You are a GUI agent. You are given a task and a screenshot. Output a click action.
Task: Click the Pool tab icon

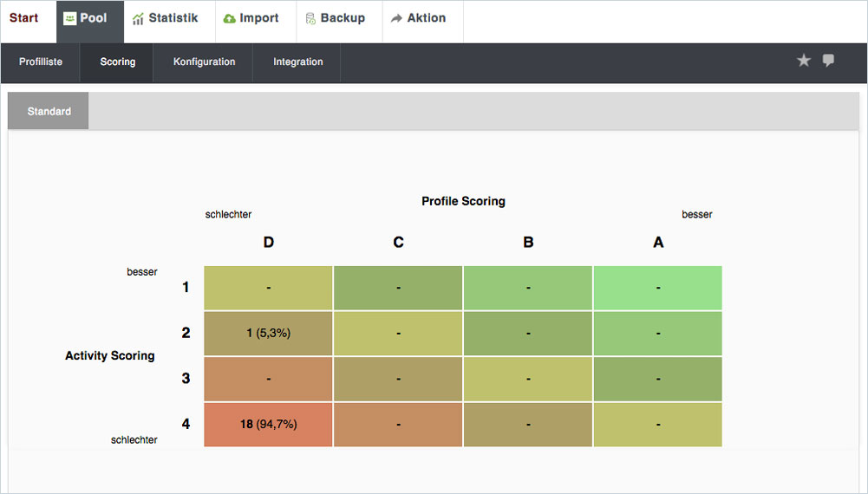(69, 18)
